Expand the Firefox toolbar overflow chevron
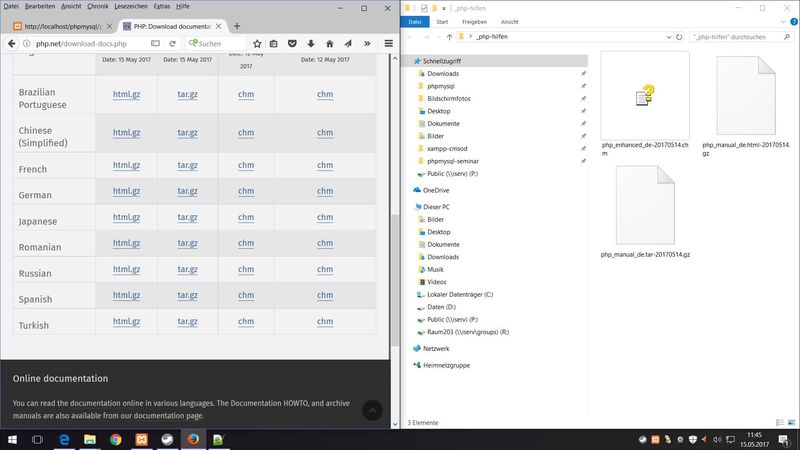 pos(367,44)
